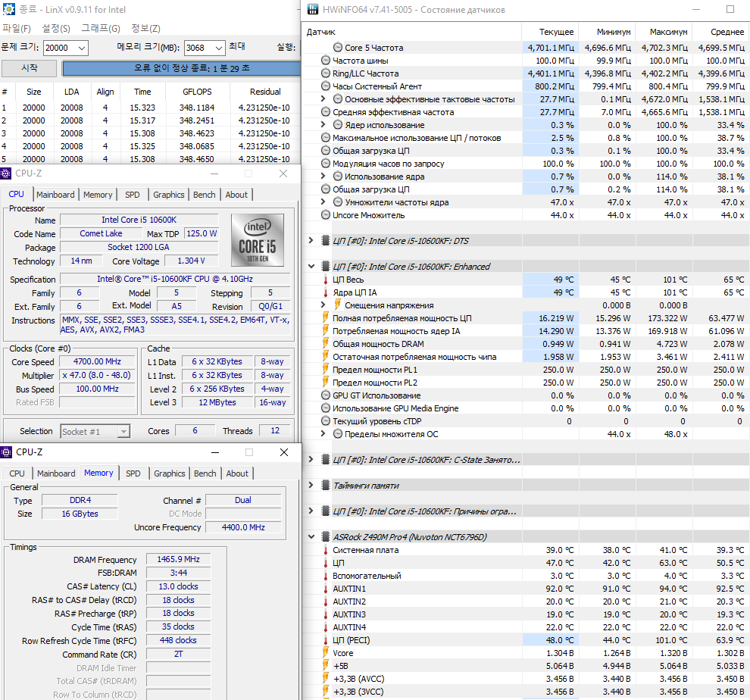Open the 설정(S) menu in LinX

pyautogui.click(x=56, y=28)
